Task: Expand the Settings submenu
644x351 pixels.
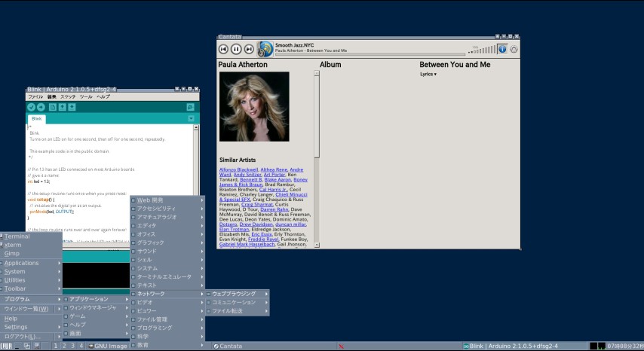Action: pos(31,327)
